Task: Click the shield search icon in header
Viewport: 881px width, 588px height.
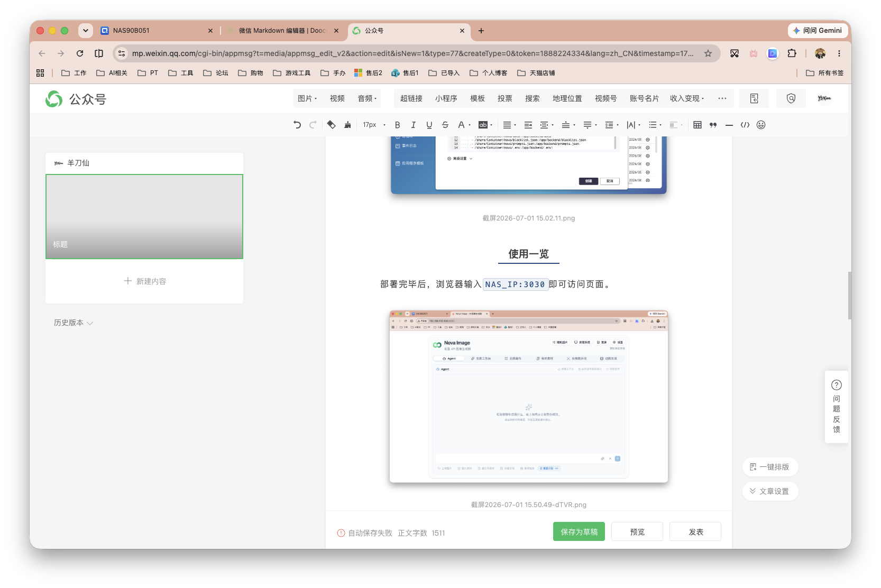Action: point(791,98)
